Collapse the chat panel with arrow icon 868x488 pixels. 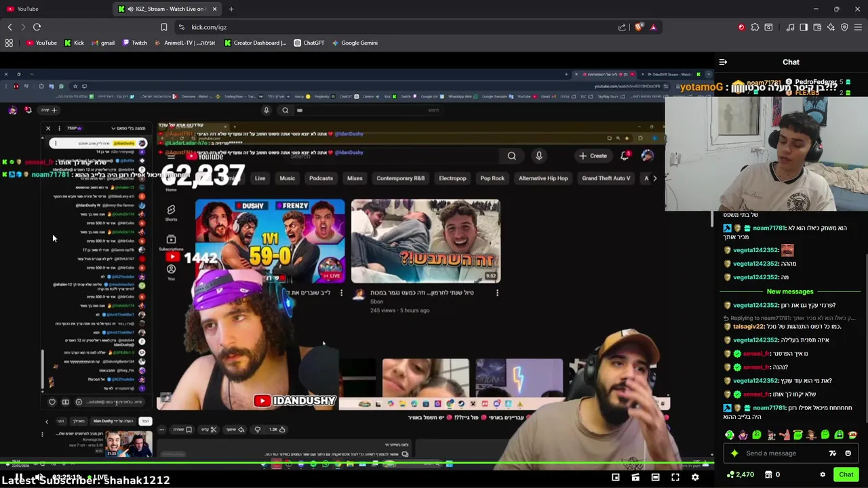[x=723, y=62]
